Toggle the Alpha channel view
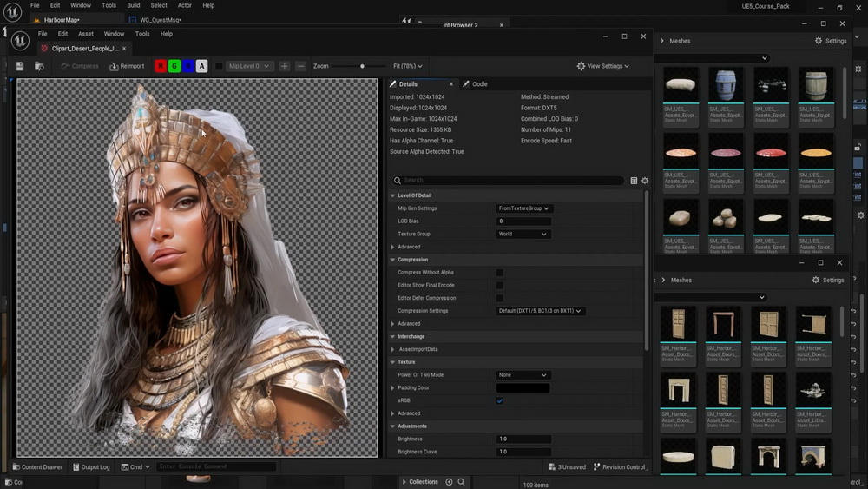868x489 pixels. tap(202, 66)
